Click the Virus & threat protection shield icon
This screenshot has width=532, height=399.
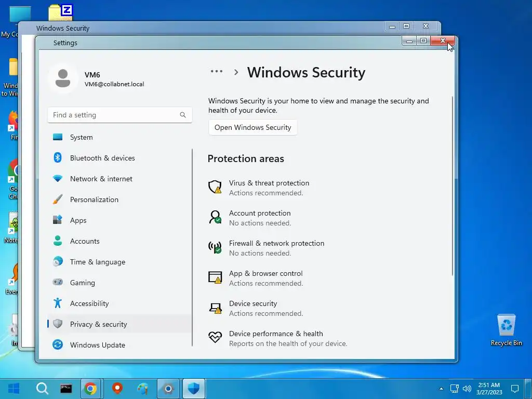[215, 187]
